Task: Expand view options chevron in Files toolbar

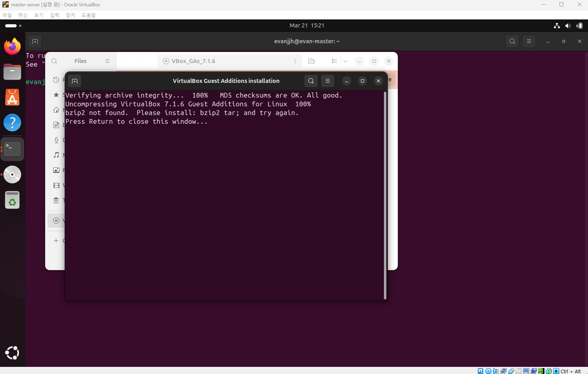Action: pyautogui.click(x=346, y=61)
